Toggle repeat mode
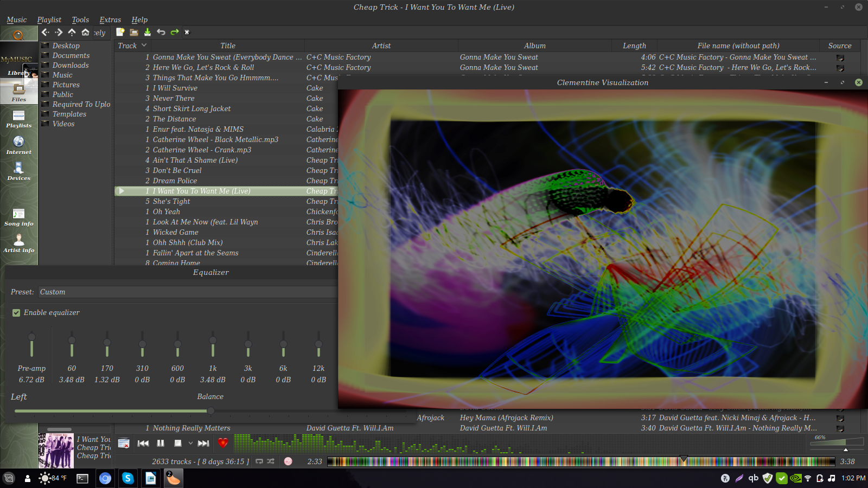Screen dimensions: 868x488 (x=259, y=461)
